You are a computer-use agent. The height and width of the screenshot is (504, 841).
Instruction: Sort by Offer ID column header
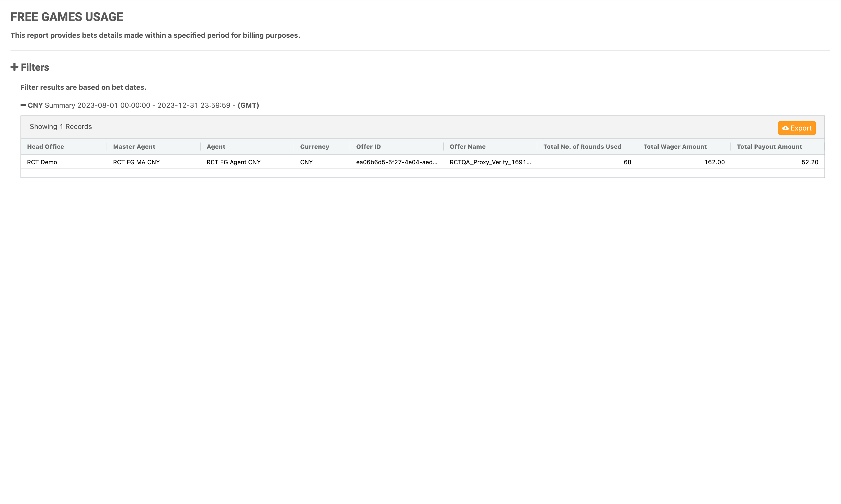click(x=368, y=147)
